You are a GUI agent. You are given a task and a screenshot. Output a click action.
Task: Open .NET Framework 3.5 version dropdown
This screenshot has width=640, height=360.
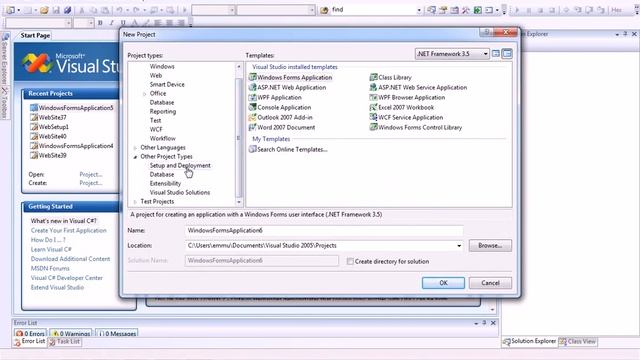[x=452, y=54]
